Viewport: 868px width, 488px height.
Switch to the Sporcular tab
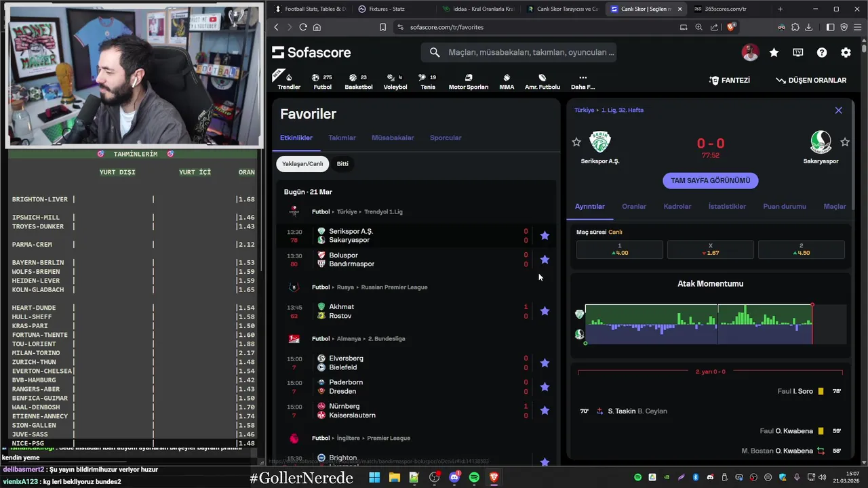(446, 138)
